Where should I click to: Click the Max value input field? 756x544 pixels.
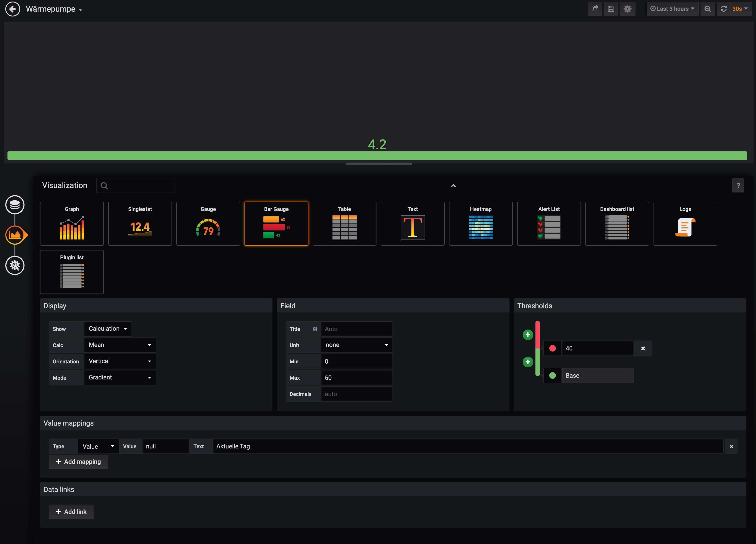356,377
